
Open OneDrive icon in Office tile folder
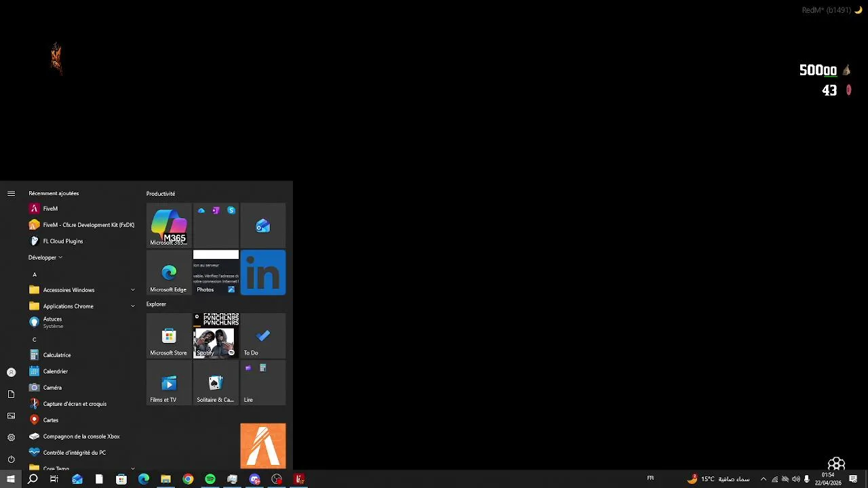(201, 211)
